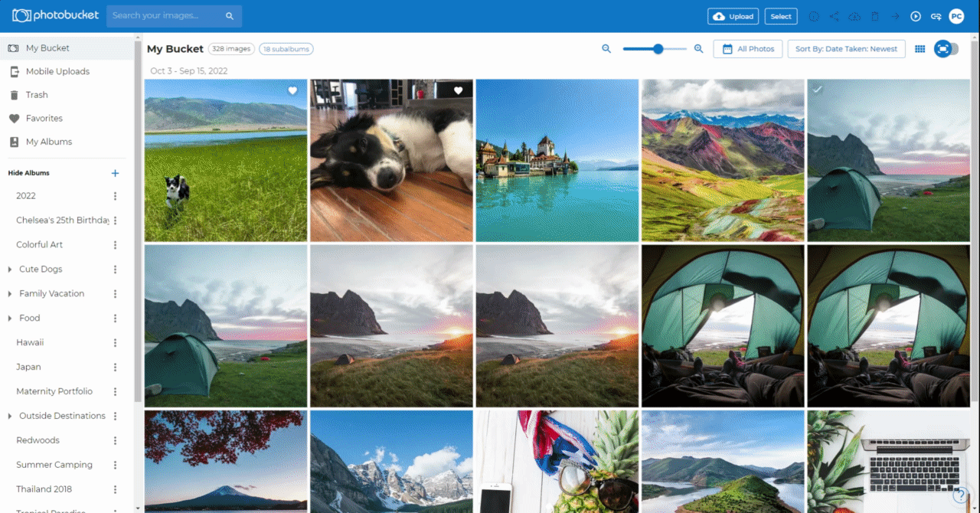Viewport: 980px width, 513px height.
Task: Open the All Photos date filter
Action: (x=748, y=49)
